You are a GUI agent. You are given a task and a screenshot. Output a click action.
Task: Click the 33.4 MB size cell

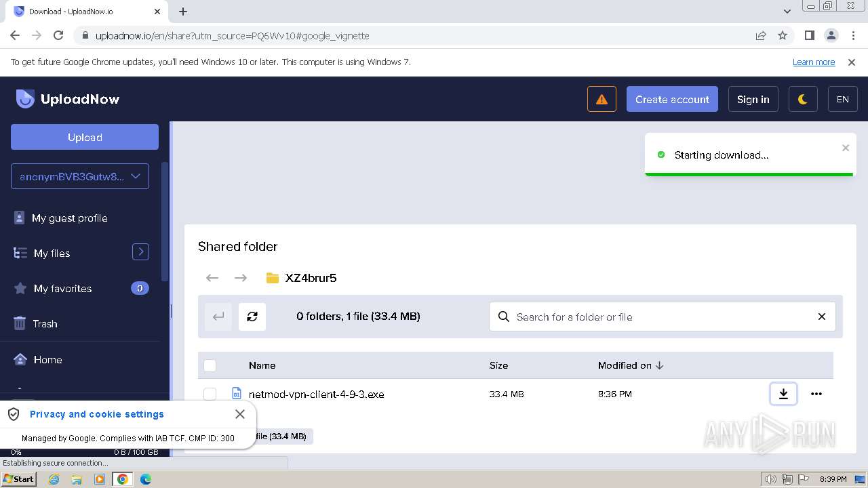point(507,394)
